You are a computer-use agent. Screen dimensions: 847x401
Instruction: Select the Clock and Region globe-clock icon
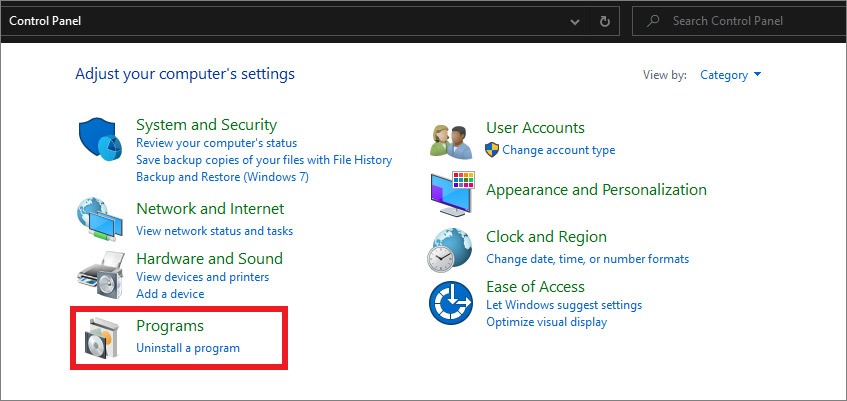pos(450,249)
